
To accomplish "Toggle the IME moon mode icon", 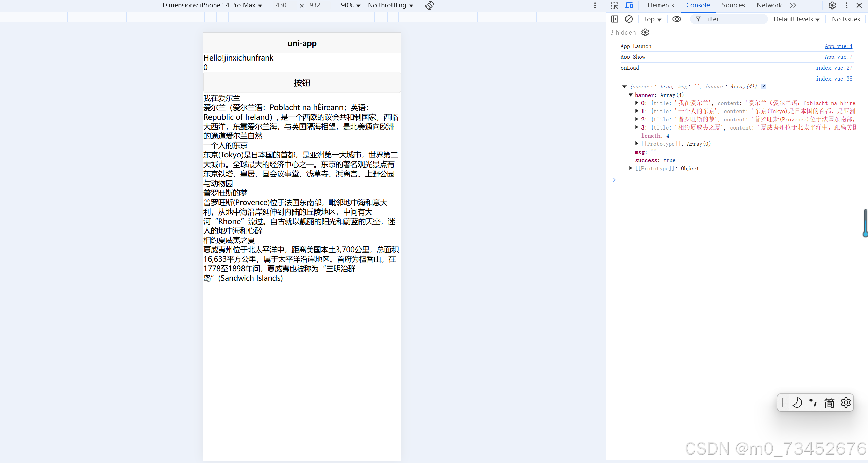I will (797, 402).
